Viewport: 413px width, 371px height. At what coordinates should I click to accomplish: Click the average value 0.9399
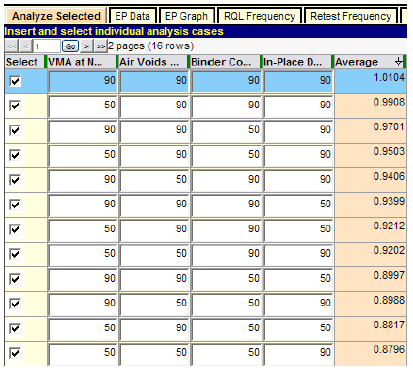point(389,201)
